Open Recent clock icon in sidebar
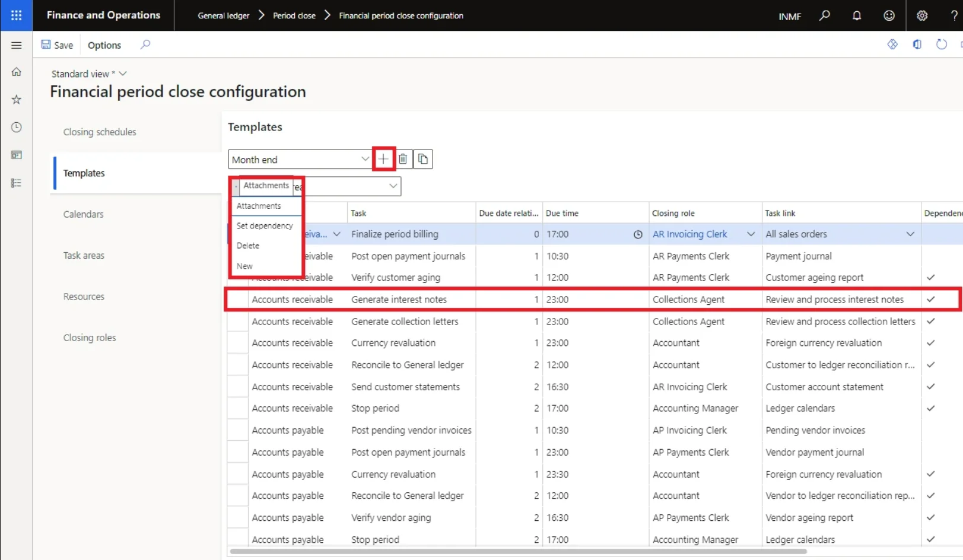 [16, 127]
